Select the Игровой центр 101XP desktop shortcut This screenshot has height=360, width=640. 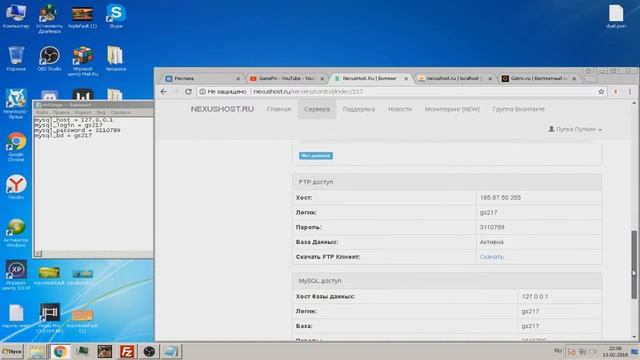[x=16, y=275]
